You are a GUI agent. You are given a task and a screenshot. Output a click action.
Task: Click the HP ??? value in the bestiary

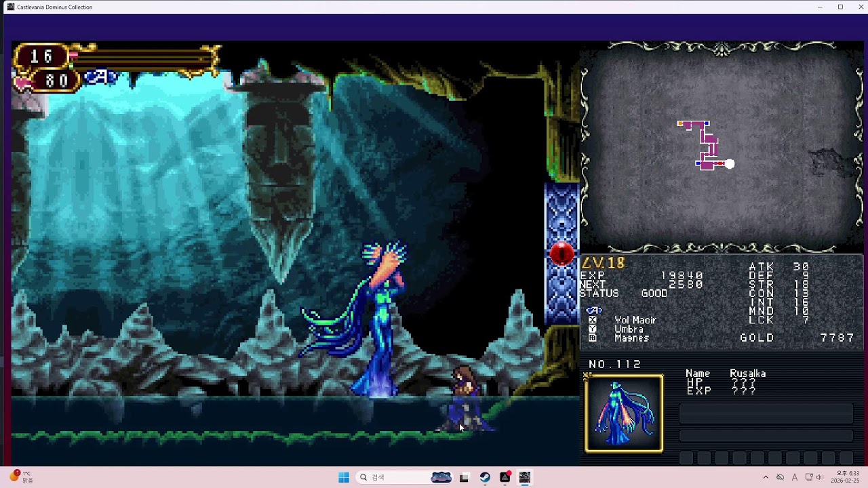tap(743, 382)
